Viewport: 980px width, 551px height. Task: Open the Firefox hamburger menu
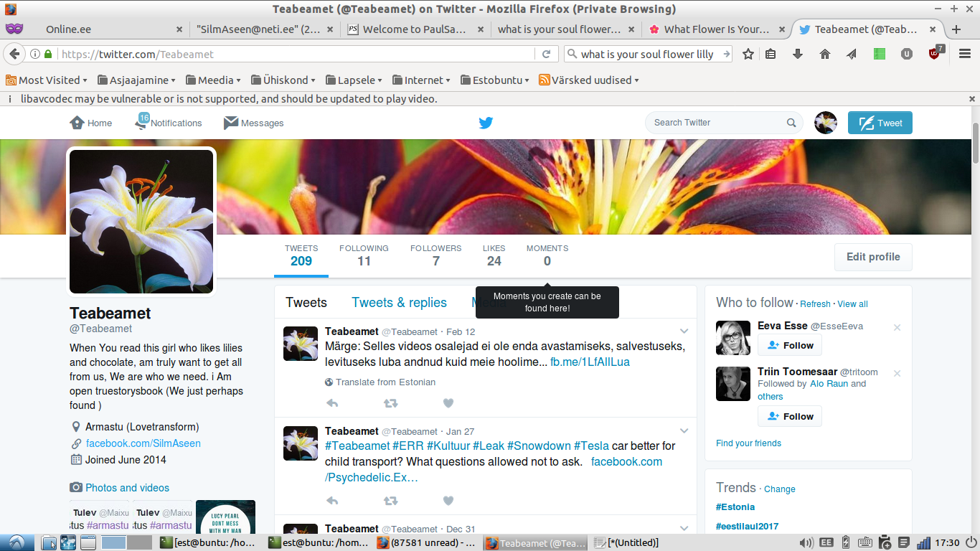[x=963, y=54]
